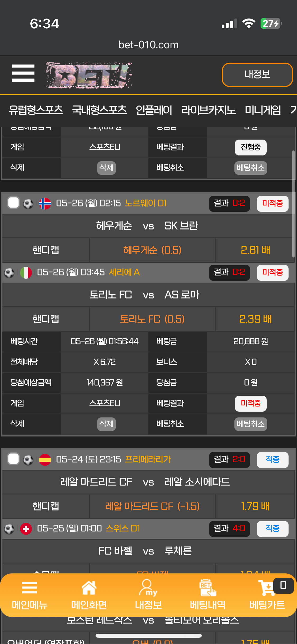
Task: Tap the BET site logo
Action: click(89, 75)
